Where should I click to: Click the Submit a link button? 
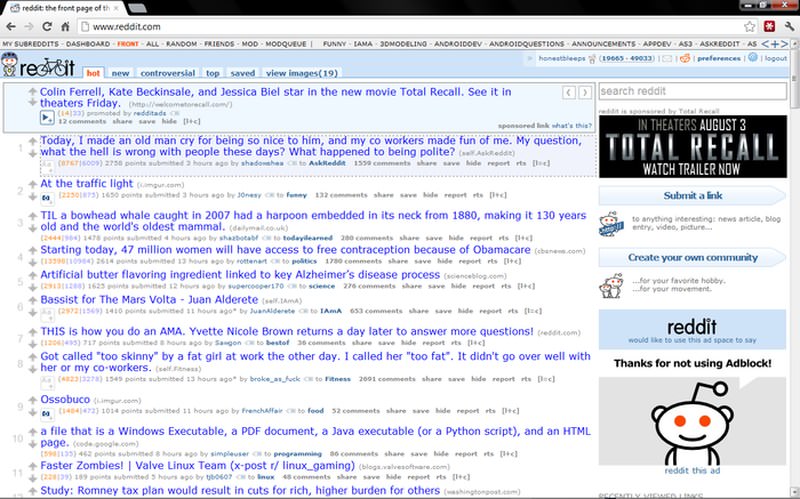tap(692, 195)
